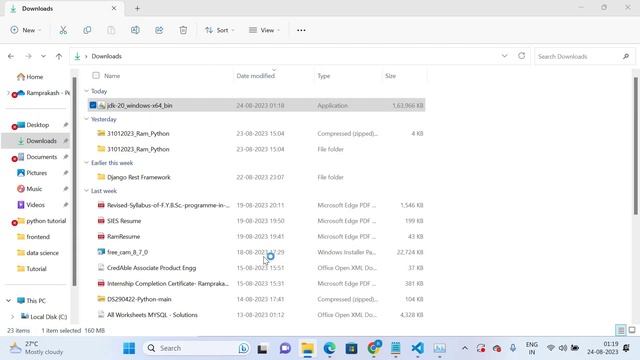This screenshot has width=640, height=360.
Task: Add a new tab
Action: click(x=137, y=8)
